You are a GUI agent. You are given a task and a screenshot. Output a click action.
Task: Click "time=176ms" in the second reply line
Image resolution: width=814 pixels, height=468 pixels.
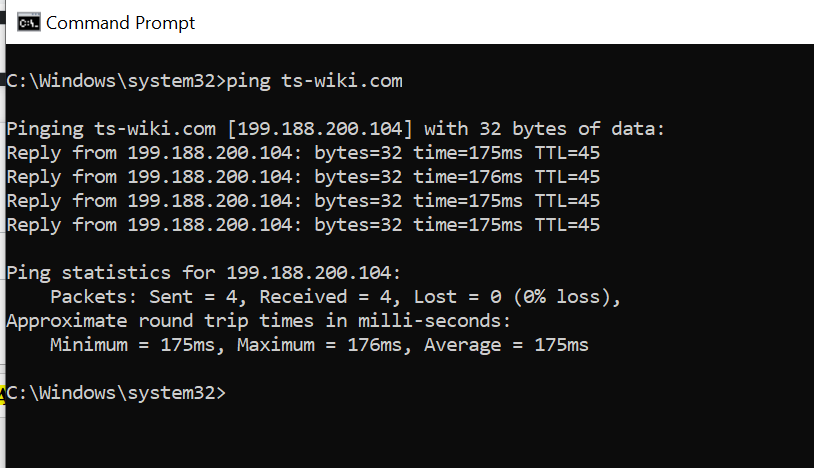click(x=468, y=177)
